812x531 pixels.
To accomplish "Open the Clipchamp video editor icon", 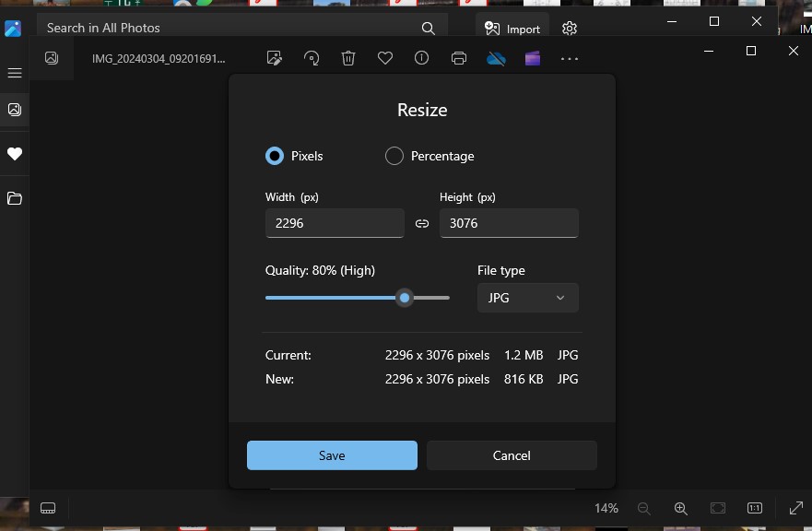I will [x=533, y=58].
